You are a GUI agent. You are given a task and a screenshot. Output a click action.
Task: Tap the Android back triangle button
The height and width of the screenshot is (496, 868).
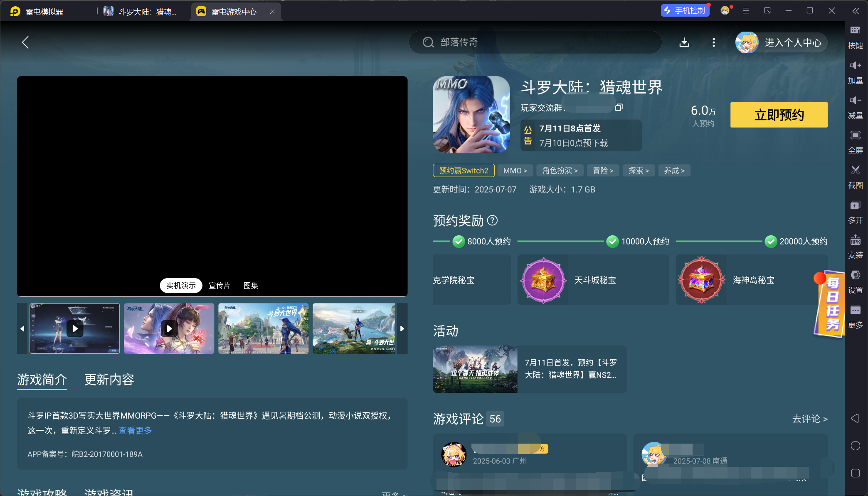tap(855, 418)
